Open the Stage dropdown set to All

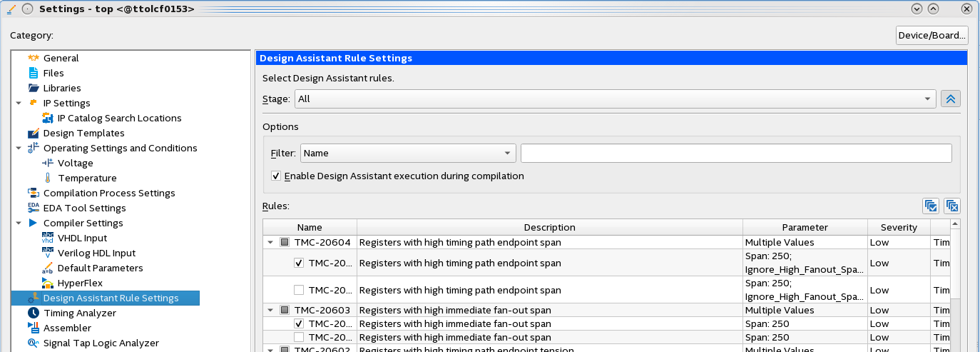[615, 99]
